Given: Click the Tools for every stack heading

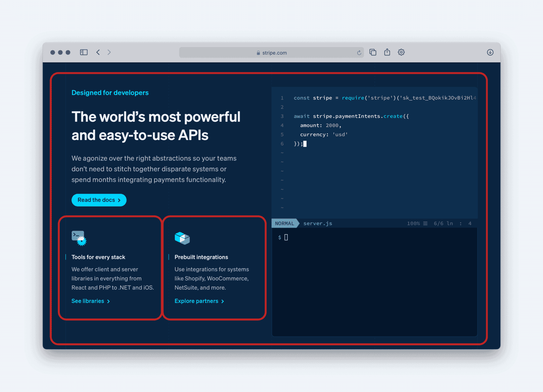Looking at the screenshot, I should pos(98,257).
